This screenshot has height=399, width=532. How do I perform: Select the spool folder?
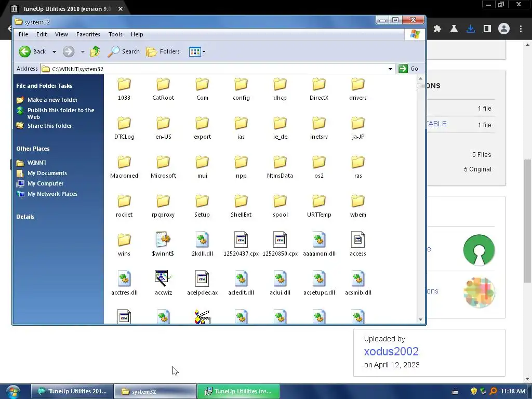(x=280, y=206)
